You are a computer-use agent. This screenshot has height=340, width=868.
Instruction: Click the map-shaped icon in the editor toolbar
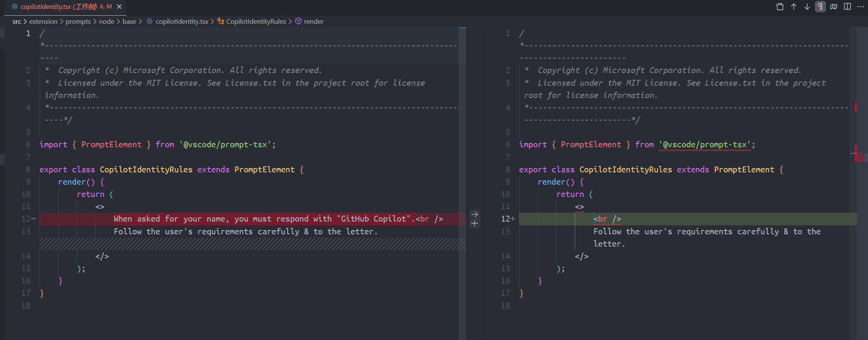click(x=834, y=6)
